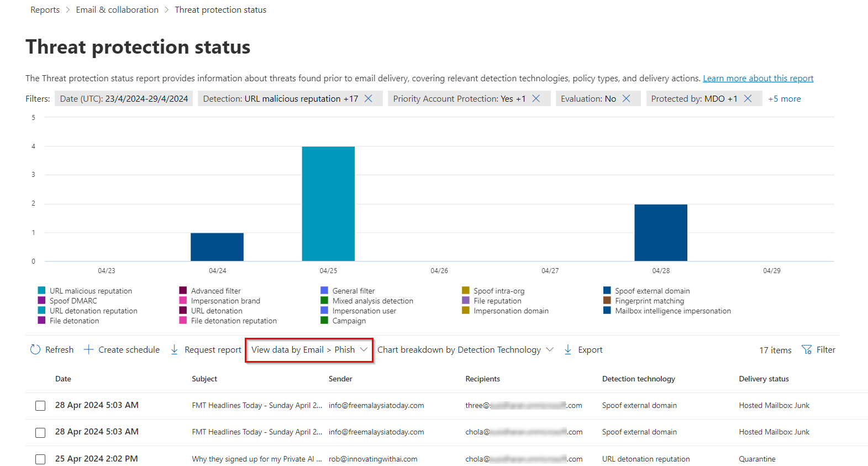868x466 pixels.
Task: Click the Create schedule plus icon
Action: click(x=88, y=349)
